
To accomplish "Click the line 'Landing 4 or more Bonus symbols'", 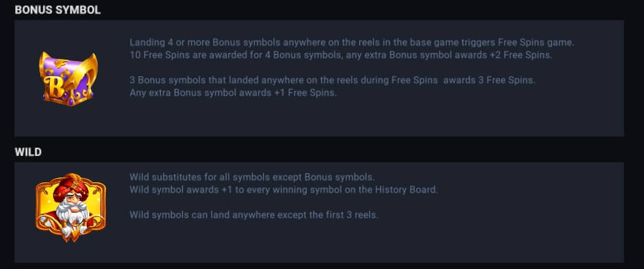I will pos(352,42).
